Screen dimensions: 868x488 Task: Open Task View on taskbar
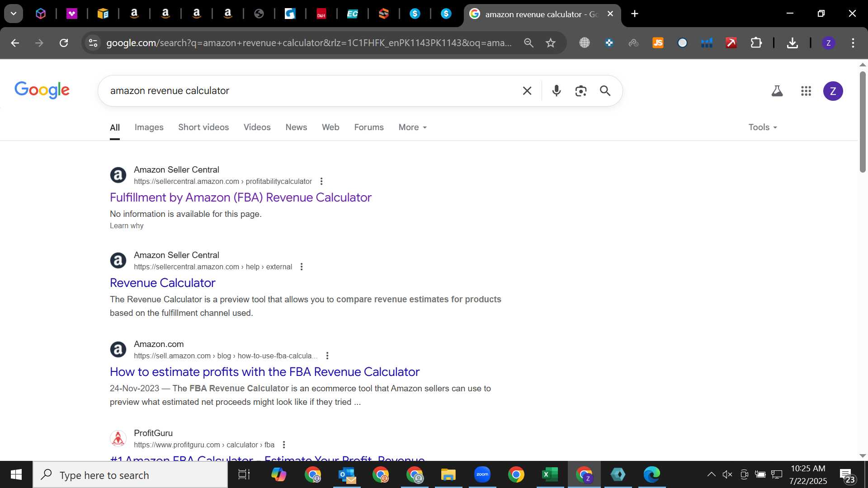[244, 474]
